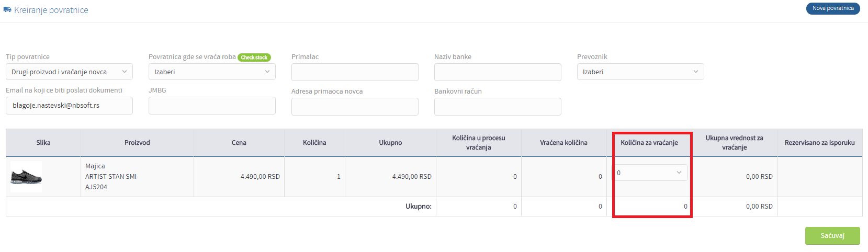The height and width of the screenshot is (252, 868).
Task: Click the truck icon beside Kreiranje povratnice
Action: pyautogui.click(x=7, y=10)
